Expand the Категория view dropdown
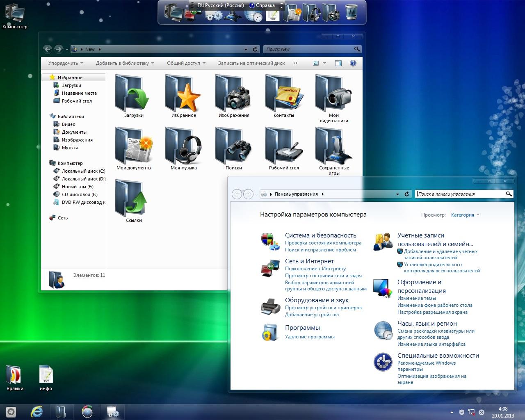 point(465,215)
